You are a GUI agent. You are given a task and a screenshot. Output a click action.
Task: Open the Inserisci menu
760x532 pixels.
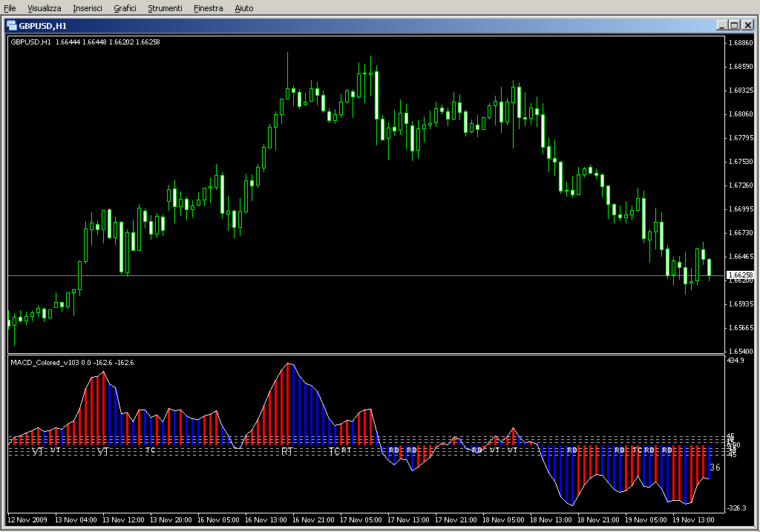coord(88,8)
